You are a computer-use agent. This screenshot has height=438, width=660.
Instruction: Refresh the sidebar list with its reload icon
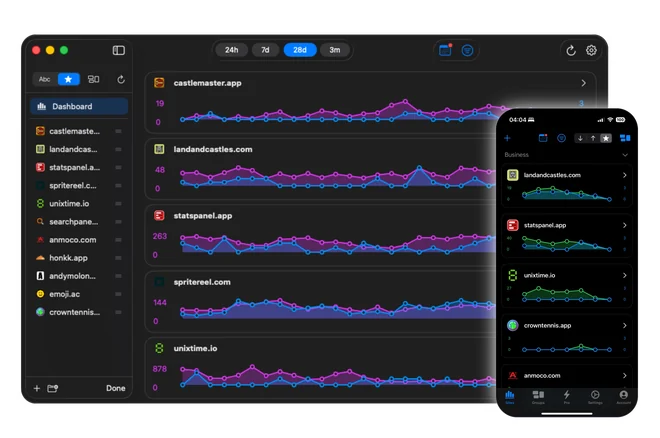[x=121, y=79]
